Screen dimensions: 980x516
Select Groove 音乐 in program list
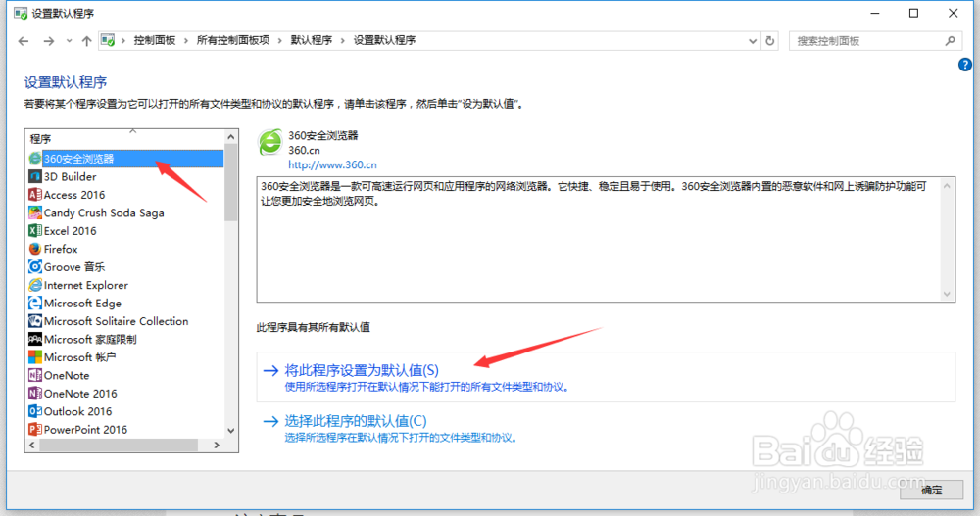[74, 267]
